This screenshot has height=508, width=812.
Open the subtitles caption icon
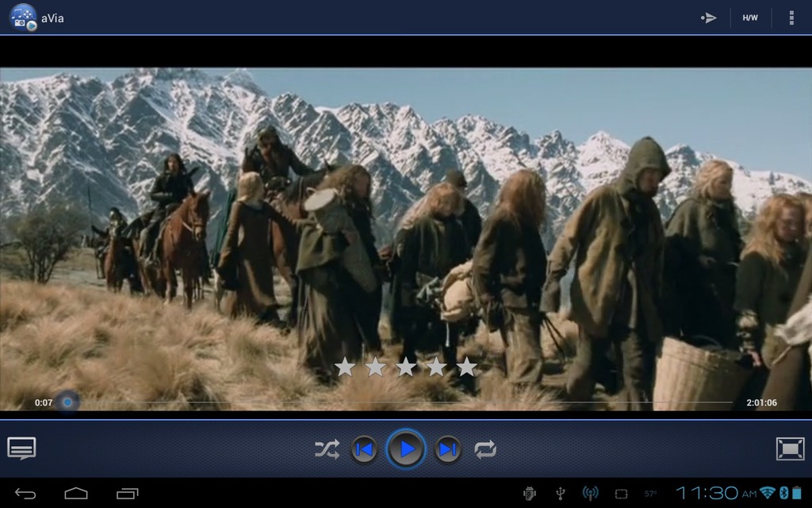pyautogui.click(x=21, y=448)
